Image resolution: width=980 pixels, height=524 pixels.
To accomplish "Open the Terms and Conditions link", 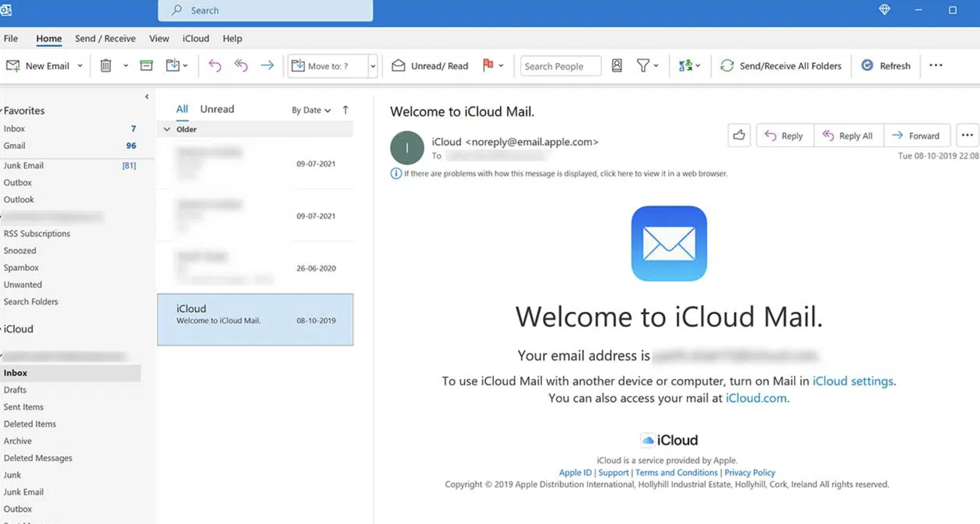I will point(676,473).
